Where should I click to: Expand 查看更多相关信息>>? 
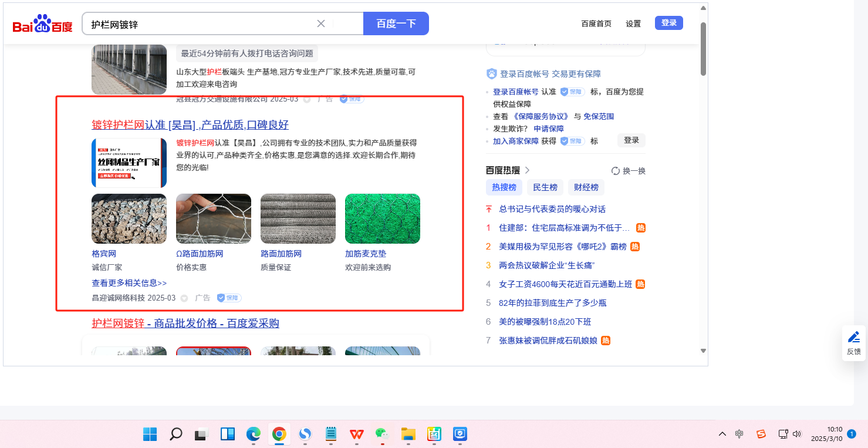129,283
